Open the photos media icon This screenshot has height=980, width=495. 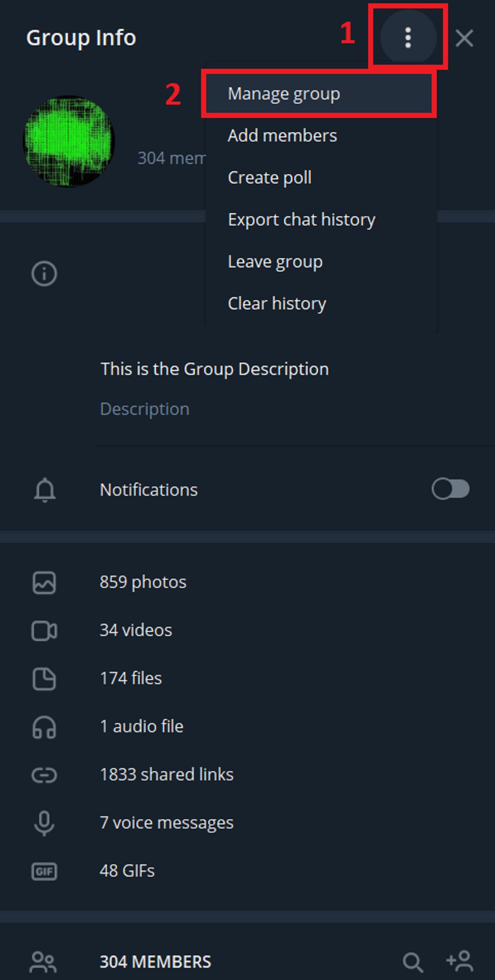[44, 583]
